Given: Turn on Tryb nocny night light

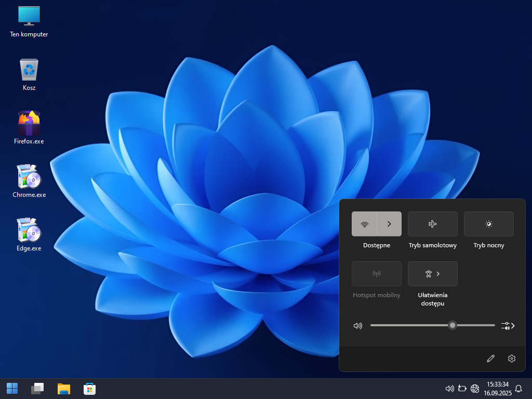Looking at the screenshot, I should (x=488, y=224).
